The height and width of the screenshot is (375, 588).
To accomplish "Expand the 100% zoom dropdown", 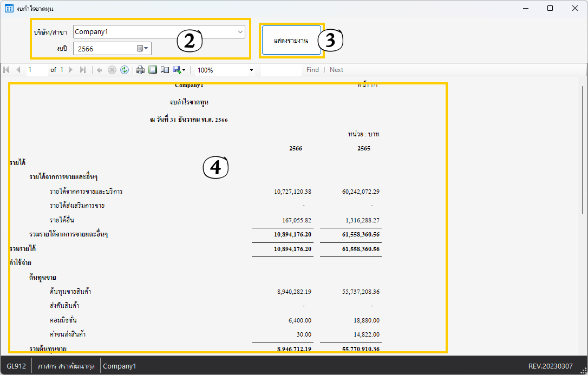I will coord(251,70).
